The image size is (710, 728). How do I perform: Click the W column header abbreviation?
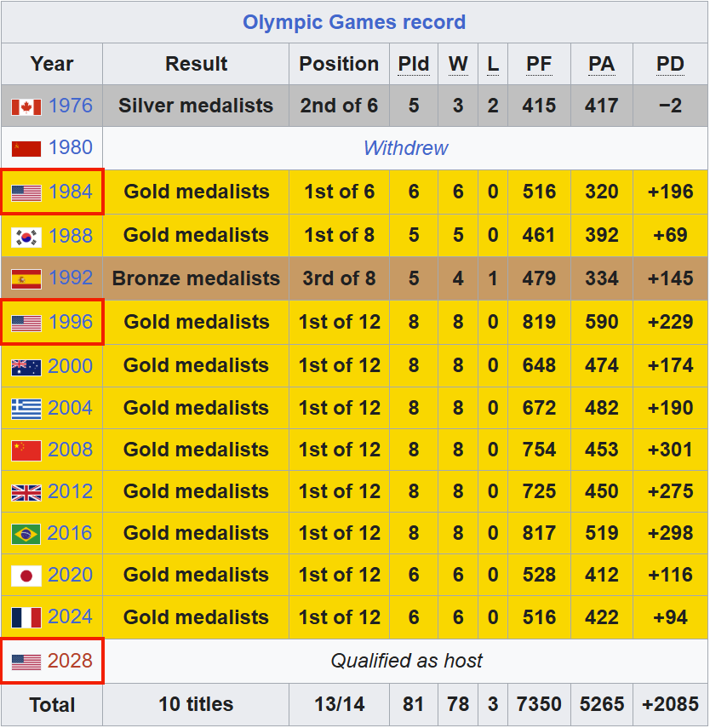point(458,64)
